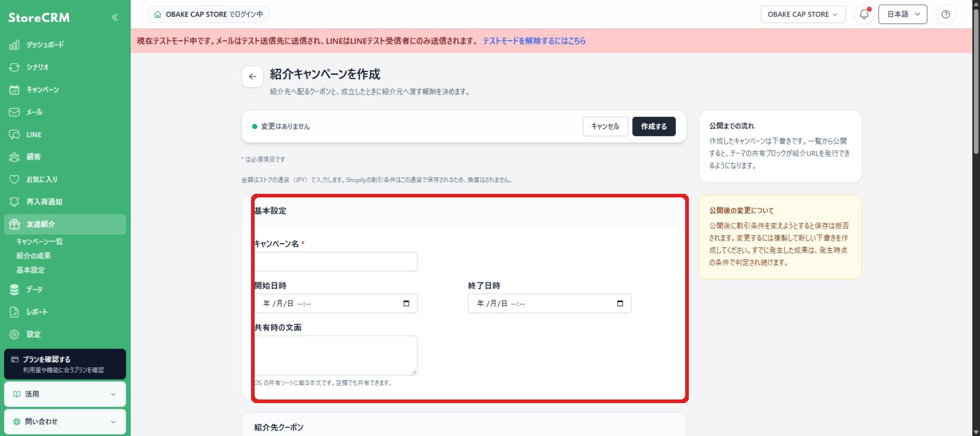Click the レポート document icon
This screenshot has height=436, width=980.
click(x=14, y=312)
